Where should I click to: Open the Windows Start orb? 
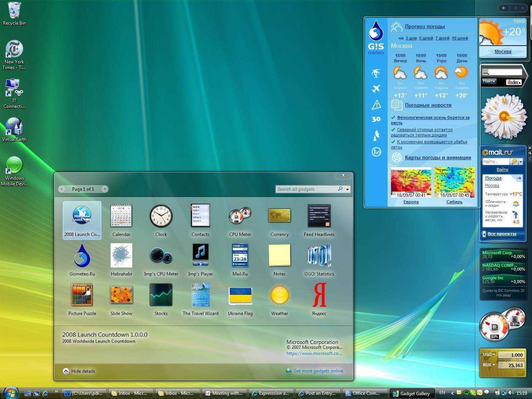[11, 393]
